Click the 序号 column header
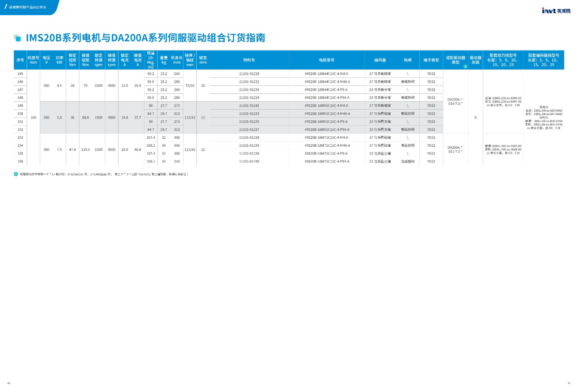This screenshot has width=578, height=392. tap(20, 60)
